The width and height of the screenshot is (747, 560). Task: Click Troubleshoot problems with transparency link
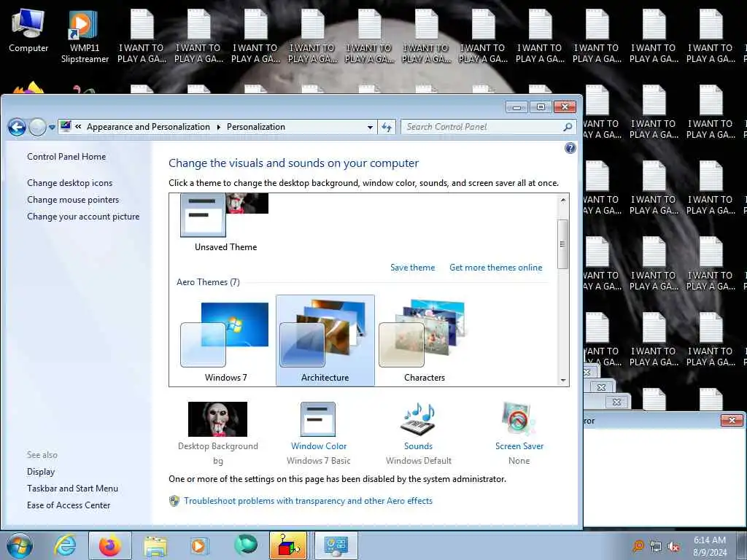[x=309, y=501]
